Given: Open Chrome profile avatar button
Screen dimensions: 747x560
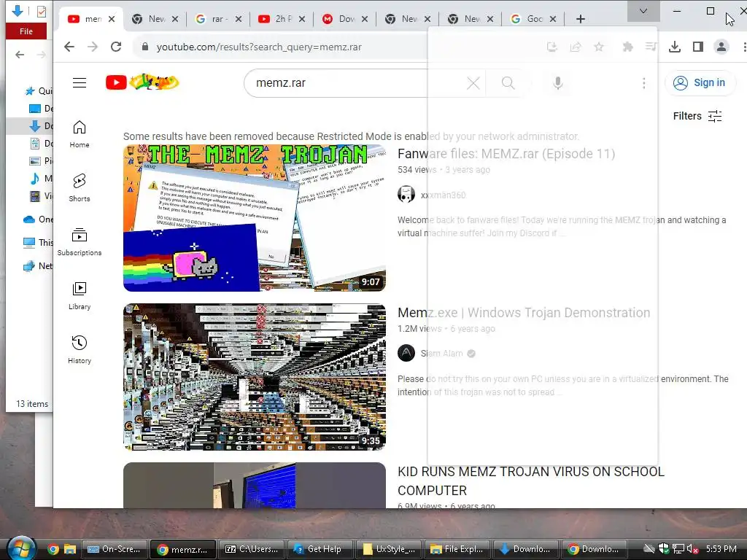Looking at the screenshot, I should (x=721, y=47).
